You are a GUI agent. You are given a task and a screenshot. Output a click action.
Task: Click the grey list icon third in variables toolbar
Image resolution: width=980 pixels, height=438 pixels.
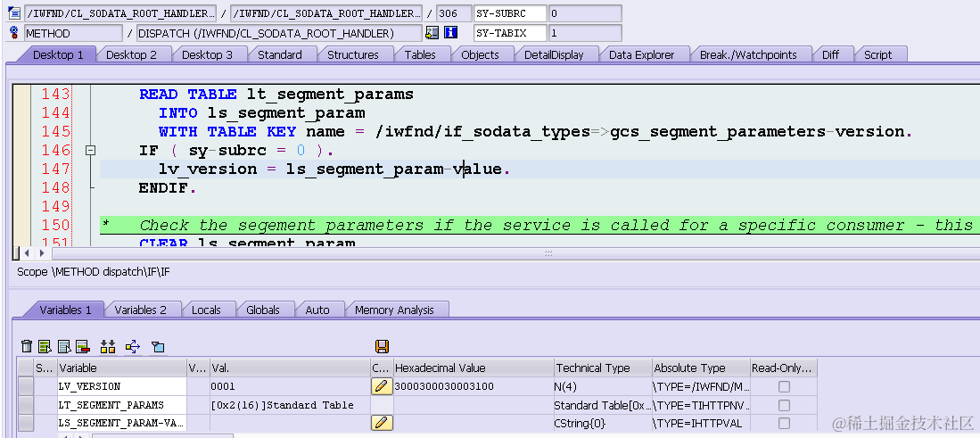[63, 346]
